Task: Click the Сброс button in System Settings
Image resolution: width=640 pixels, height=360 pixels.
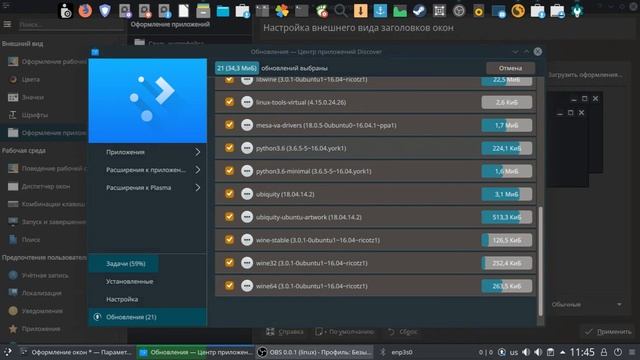Action: (x=403, y=332)
